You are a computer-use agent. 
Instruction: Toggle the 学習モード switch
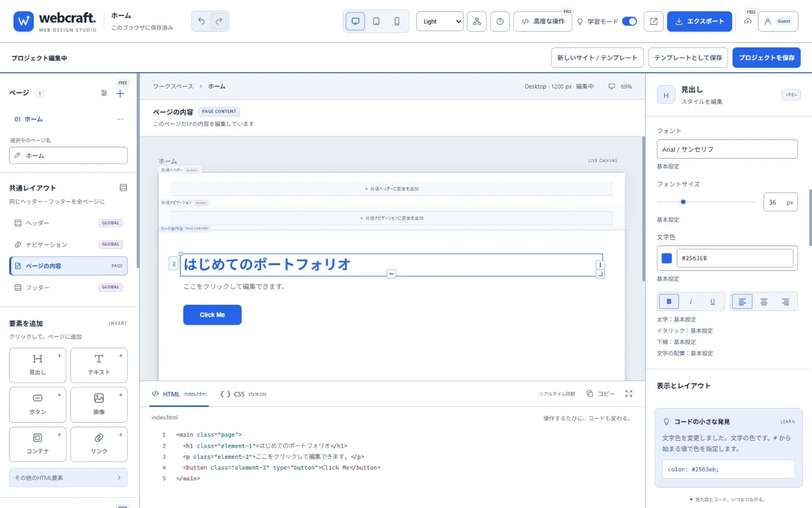pyautogui.click(x=629, y=21)
